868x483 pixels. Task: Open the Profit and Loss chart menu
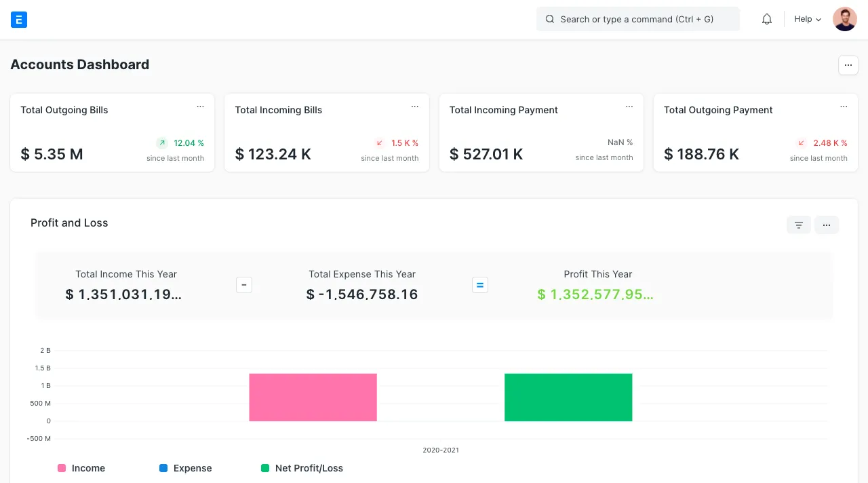click(827, 225)
